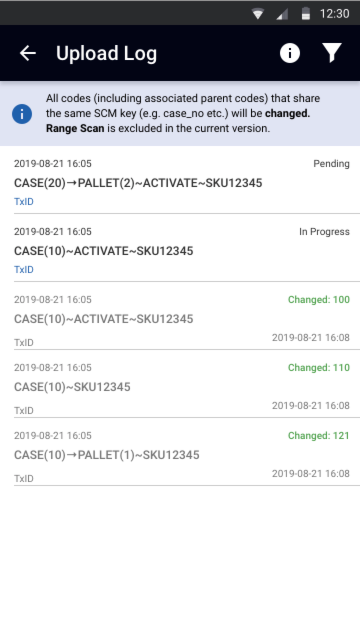Click the blue info icon in banner
The width and height of the screenshot is (360, 641).
(x=22, y=114)
